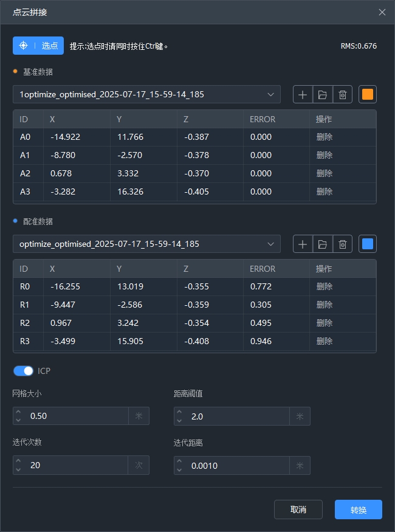Expand the 1optimize_optimised base data dropdown

pyautogui.click(x=146, y=95)
